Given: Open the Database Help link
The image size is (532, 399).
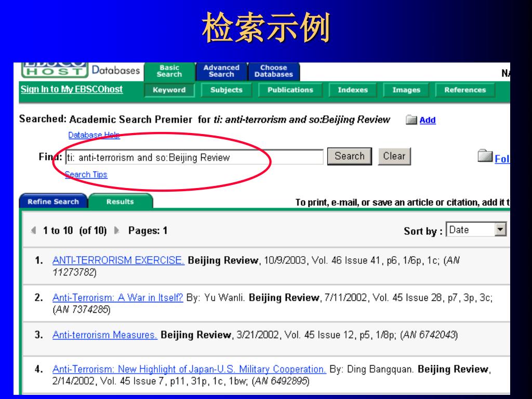Looking at the screenshot, I should pos(94,135).
